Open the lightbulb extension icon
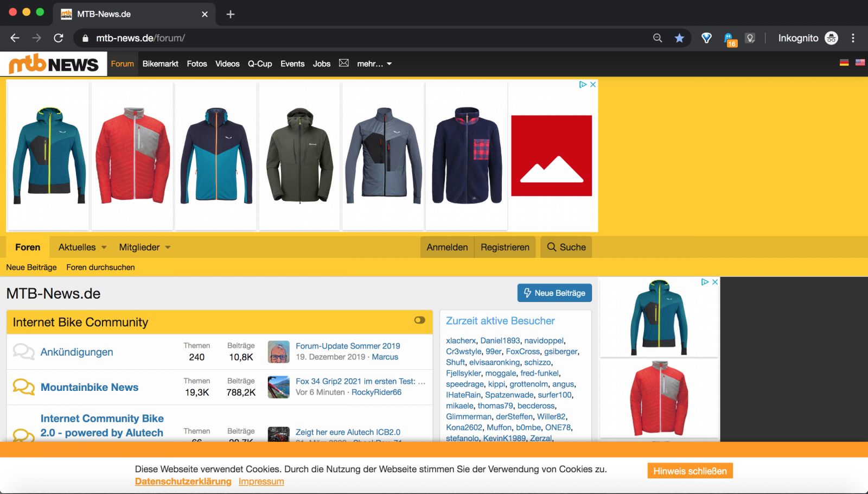Screen dimensions: 868x494 click(750, 38)
